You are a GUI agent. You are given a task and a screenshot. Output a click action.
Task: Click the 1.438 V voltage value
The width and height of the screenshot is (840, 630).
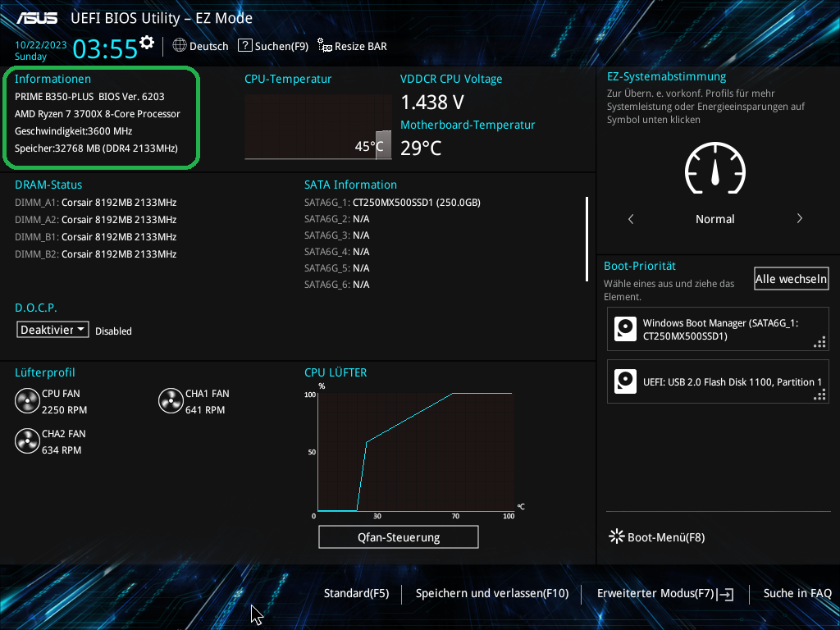tap(432, 102)
